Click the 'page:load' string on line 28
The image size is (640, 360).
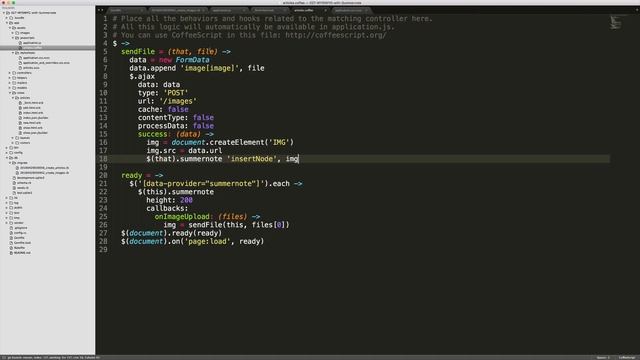point(207,241)
